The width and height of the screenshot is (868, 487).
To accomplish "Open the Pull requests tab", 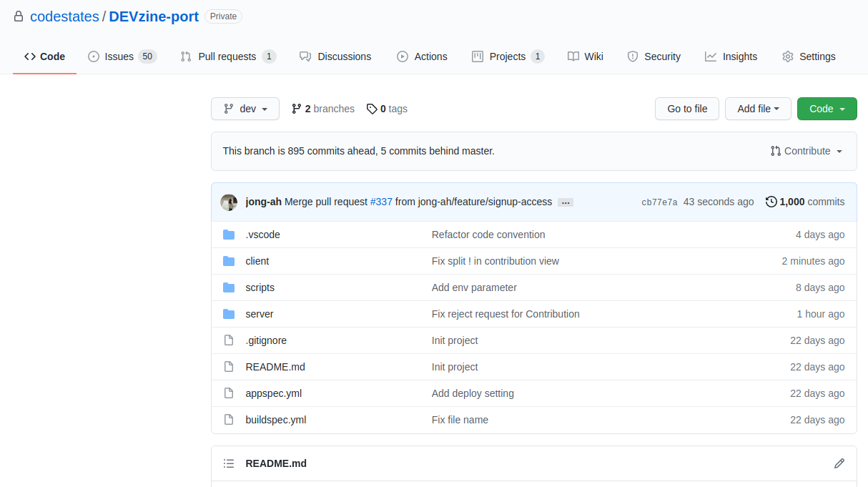I will click(228, 56).
